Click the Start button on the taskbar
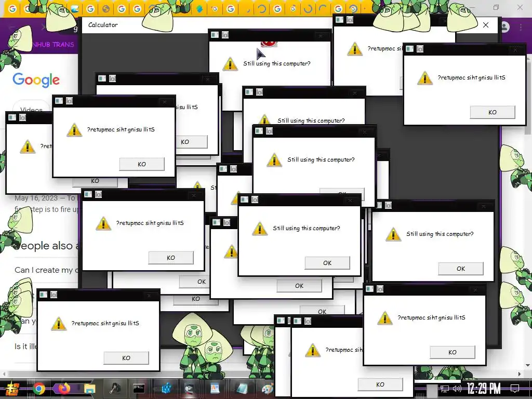532x399 pixels. coord(12,389)
